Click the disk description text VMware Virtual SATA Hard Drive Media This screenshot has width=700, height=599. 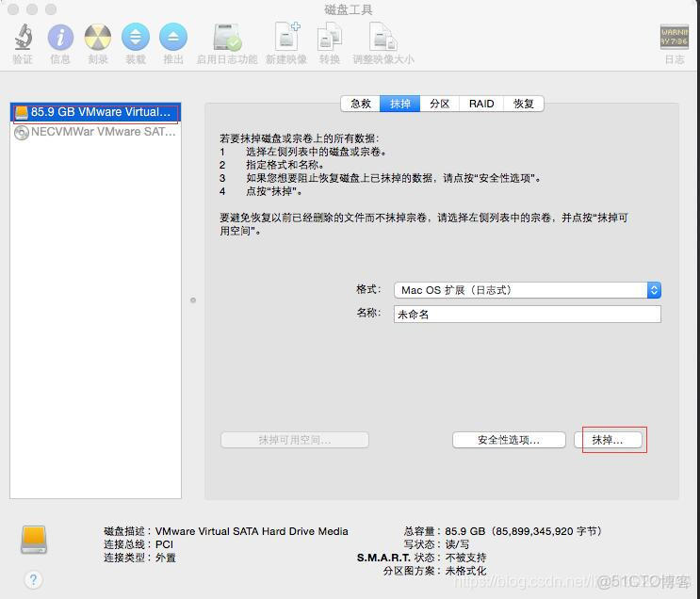[252, 531]
